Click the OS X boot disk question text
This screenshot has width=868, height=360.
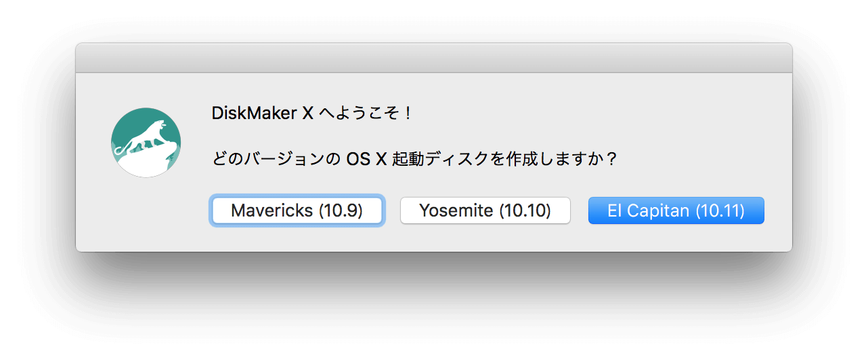click(414, 160)
